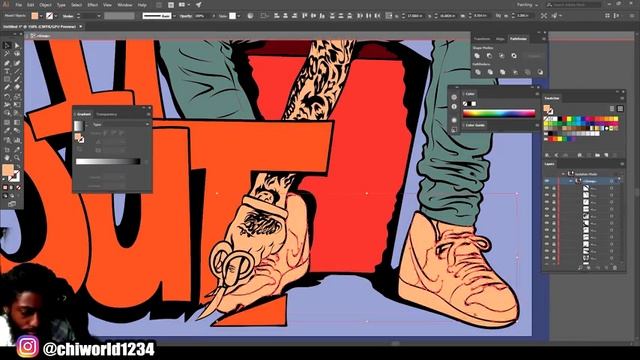Click the Opacity label in control bar

point(186,16)
